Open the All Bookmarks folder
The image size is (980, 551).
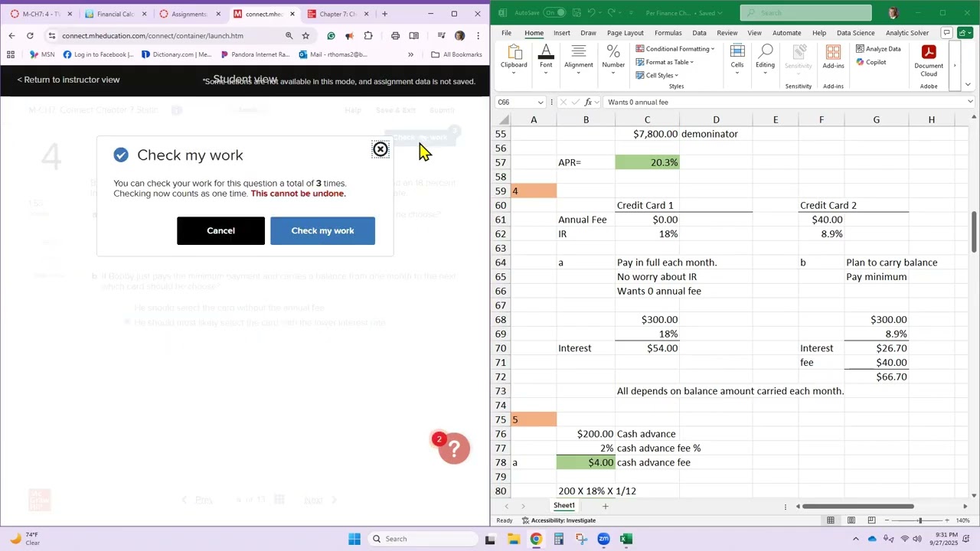pos(456,54)
